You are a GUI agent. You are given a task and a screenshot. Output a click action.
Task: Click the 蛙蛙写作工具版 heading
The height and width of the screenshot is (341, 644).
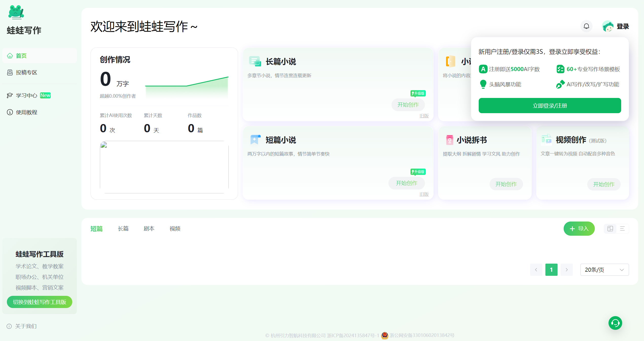tap(40, 254)
